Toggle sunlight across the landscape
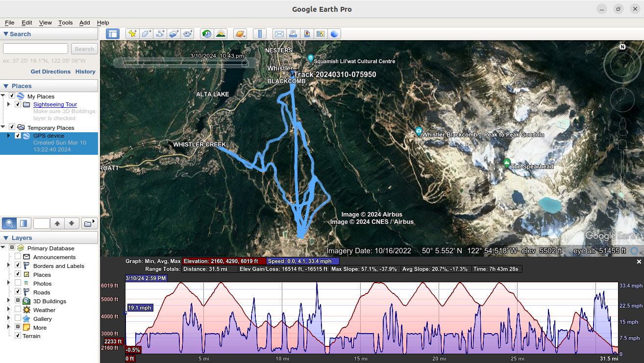 (x=221, y=34)
